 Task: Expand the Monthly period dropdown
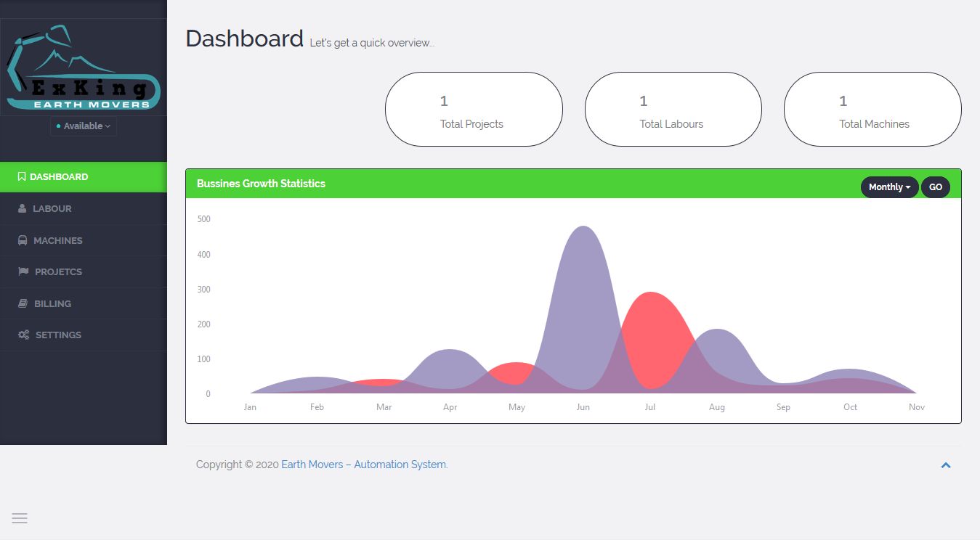pyautogui.click(x=889, y=187)
